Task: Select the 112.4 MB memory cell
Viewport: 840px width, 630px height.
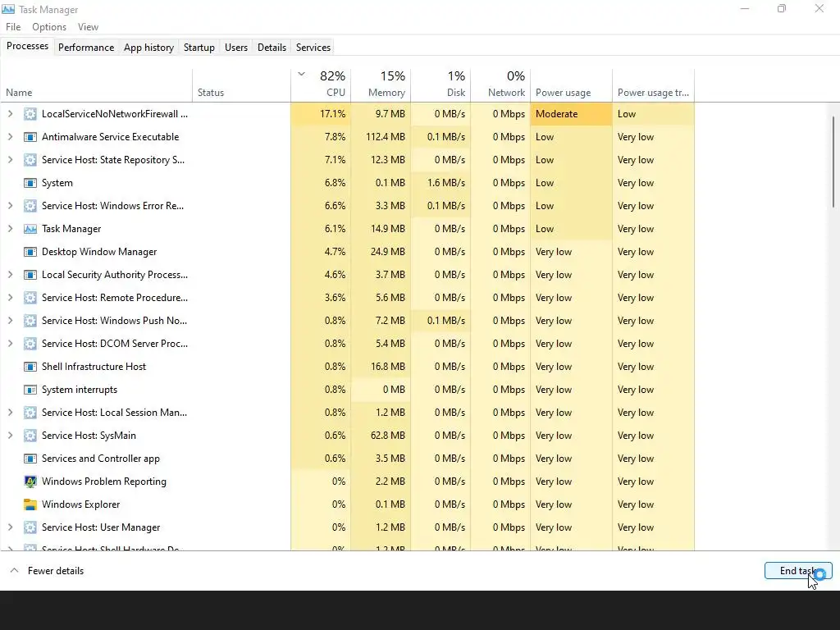Action: tap(381, 137)
